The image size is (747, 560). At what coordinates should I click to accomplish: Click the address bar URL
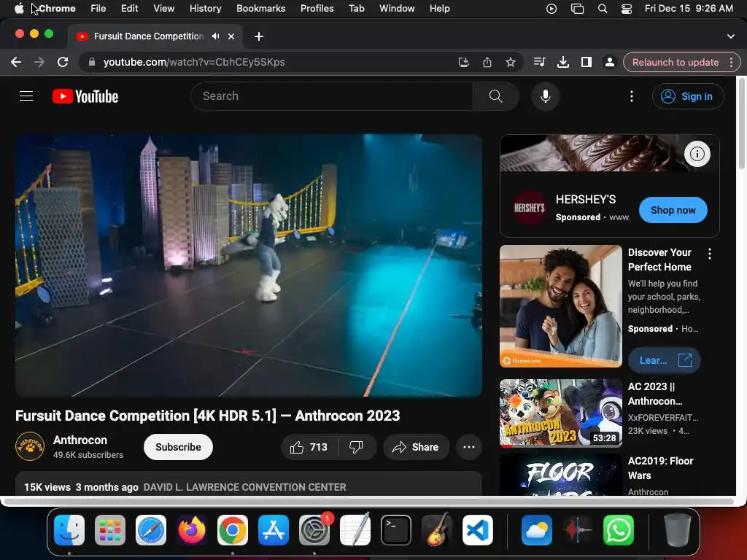click(x=194, y=62)
